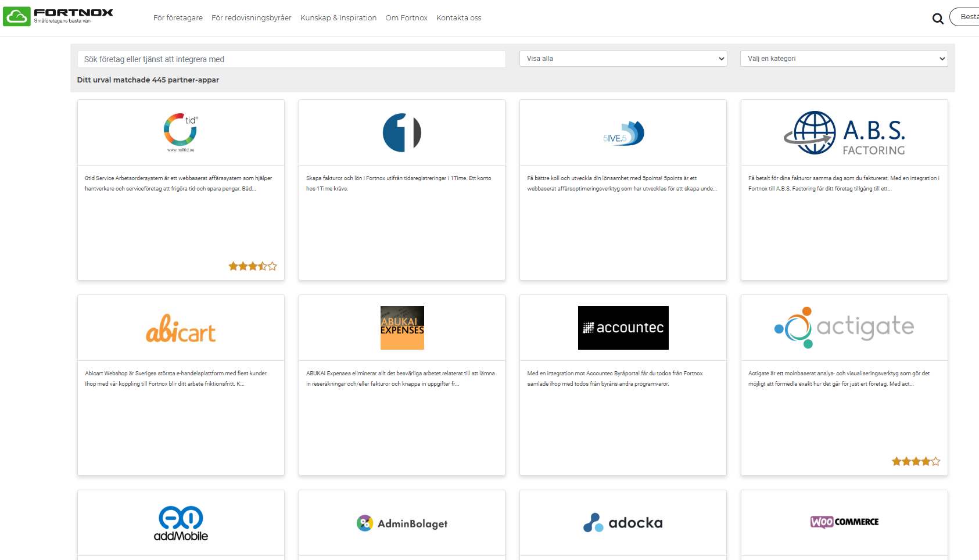The image size is (979, 560).
Task: Open the abicart logo
Action: coord(181,329)
